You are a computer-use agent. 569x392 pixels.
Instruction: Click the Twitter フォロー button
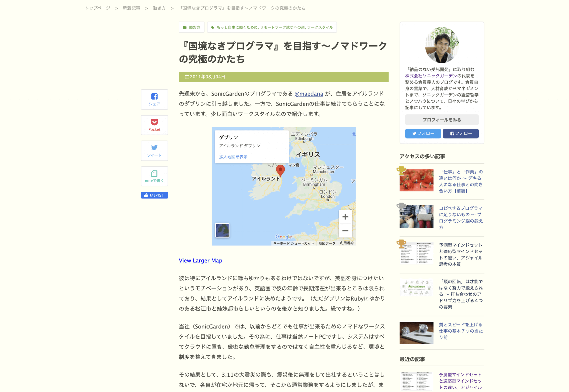423,133
